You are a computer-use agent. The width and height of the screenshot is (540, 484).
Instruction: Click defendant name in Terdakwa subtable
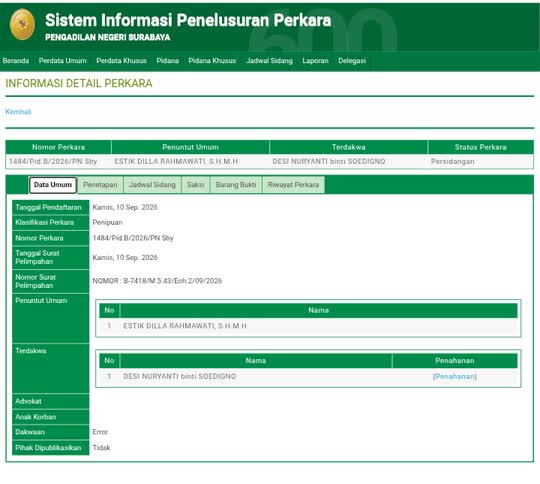point(180,377)
